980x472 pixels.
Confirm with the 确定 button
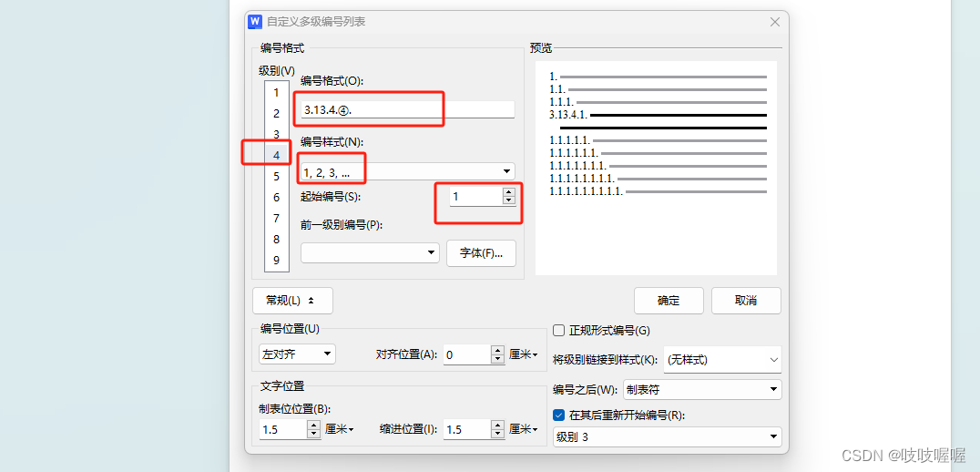click(669, 301)
